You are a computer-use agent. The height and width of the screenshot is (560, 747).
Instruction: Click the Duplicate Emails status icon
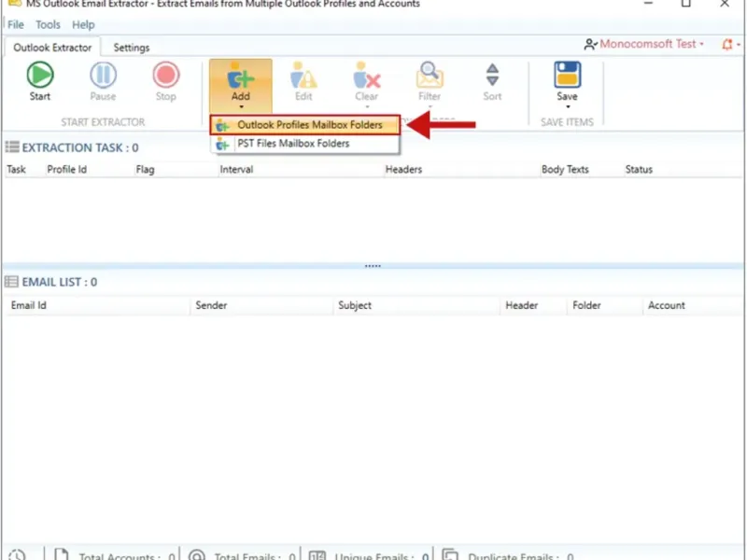[450, 554]
